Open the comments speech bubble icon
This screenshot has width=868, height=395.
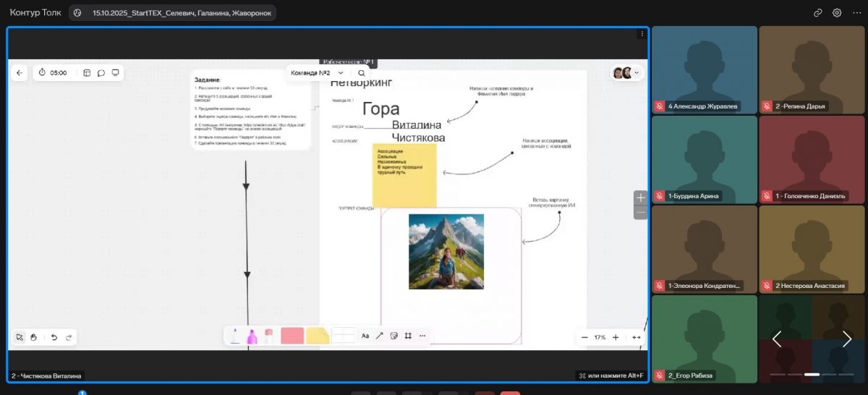[101, 72]
